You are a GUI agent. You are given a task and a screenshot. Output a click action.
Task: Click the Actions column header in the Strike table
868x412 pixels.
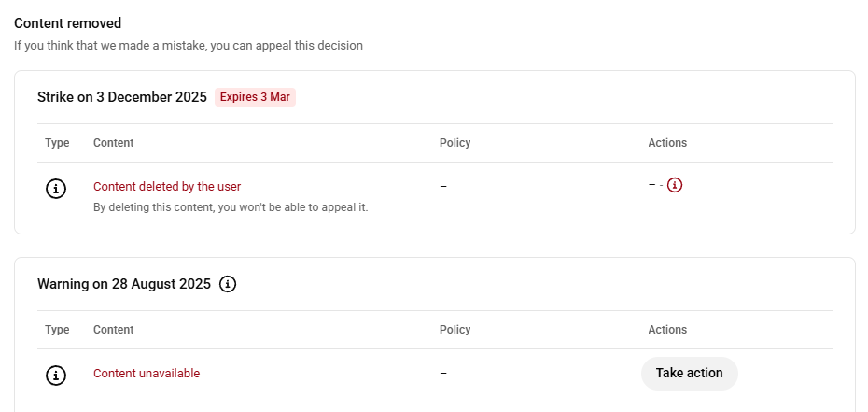(667, 143)
